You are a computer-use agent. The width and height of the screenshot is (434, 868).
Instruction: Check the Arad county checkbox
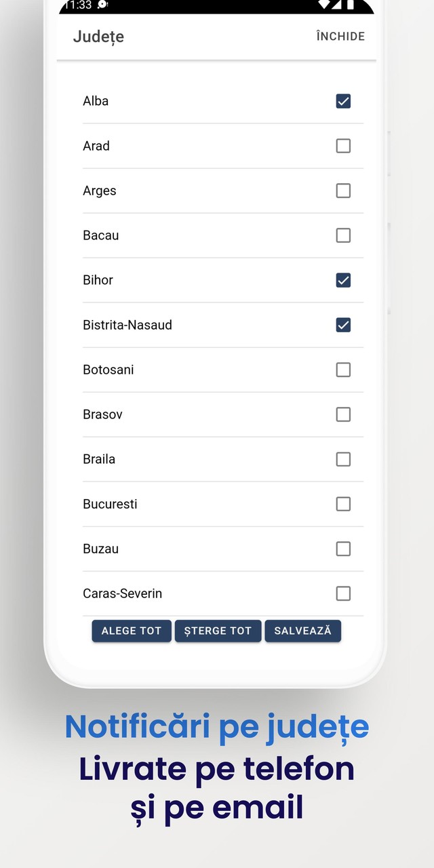(x=343, y=146)
